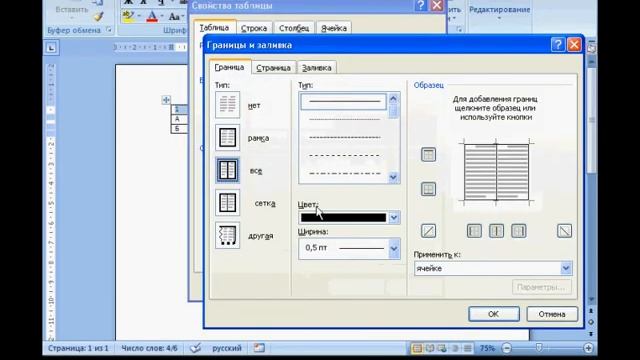The height and width of the screenshot is (360, 640).
Task: Expand the 'Применить к' dropdown showing ячейке
Action: tap(566, 268)
